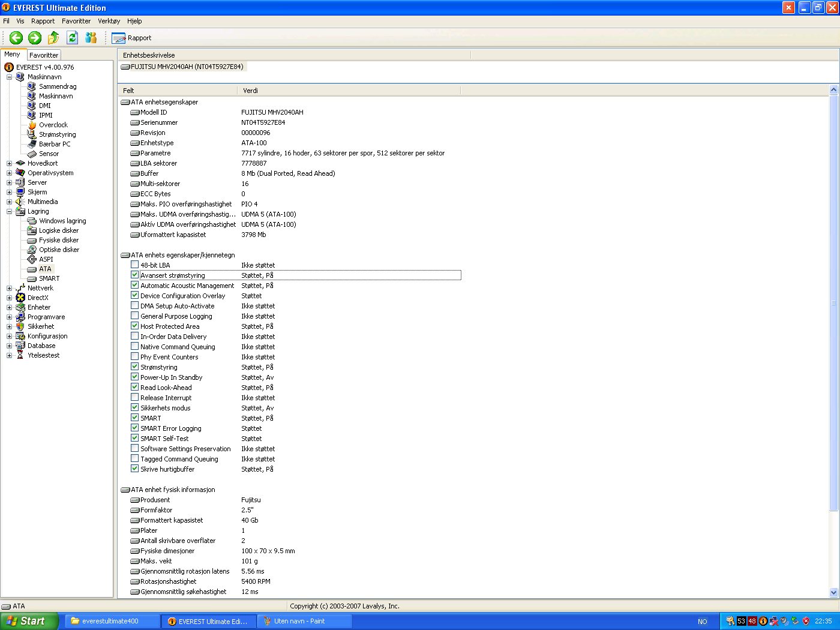Toggle the Read Look-Ahead checkbox
840x630 pixels.
point(135,387)
